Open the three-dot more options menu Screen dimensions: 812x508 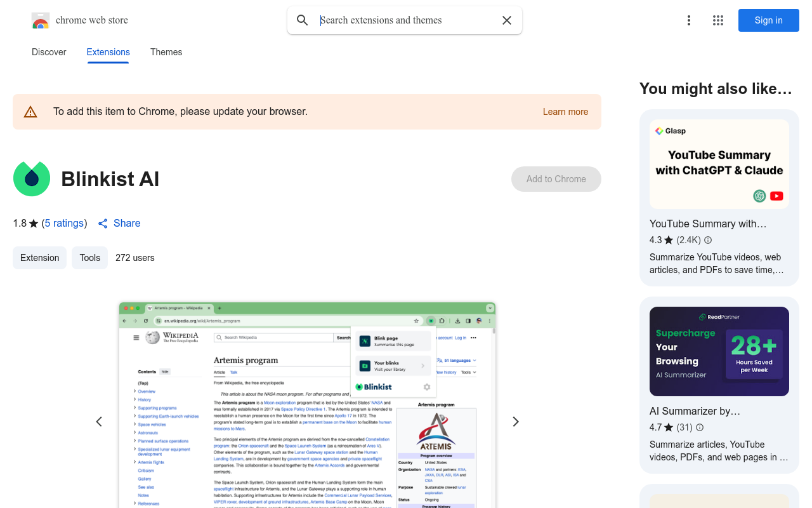click(x=689, y=20)
